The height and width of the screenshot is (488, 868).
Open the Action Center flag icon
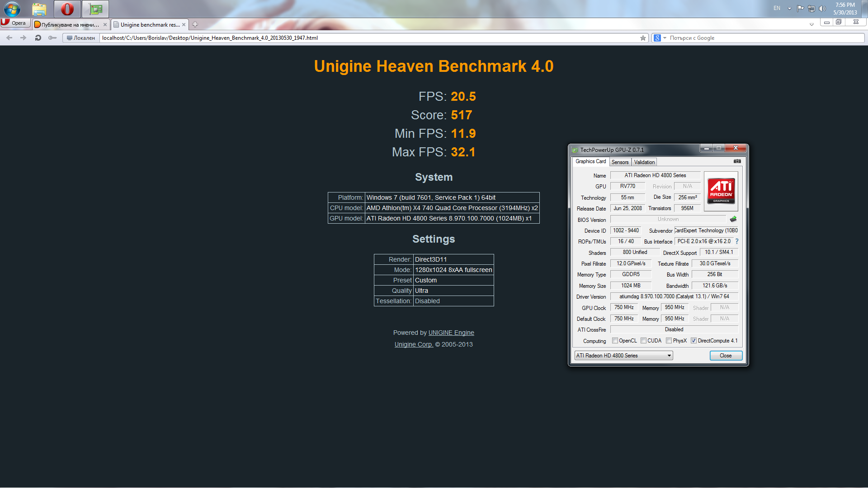click(x=800, y=8)
